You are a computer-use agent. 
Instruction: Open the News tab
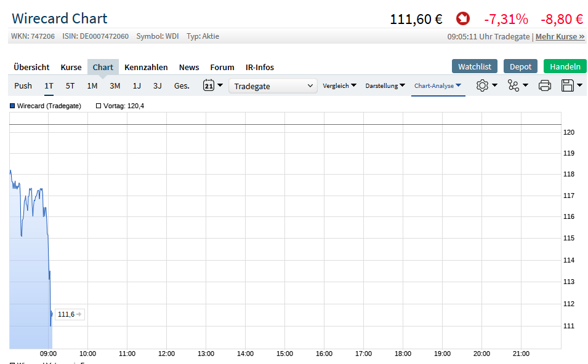tap(189, 67)
